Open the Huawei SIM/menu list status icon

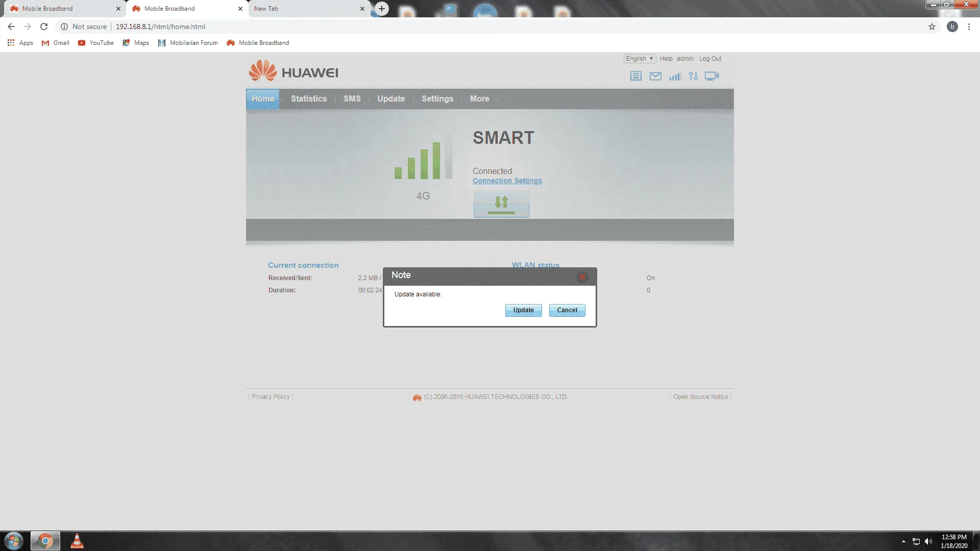click(x=635, y=76)
